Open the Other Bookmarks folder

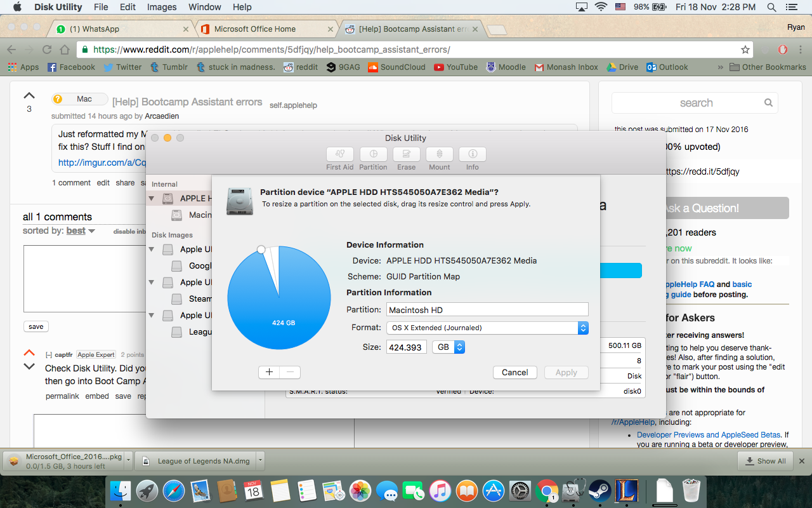click(x=768, y=67)
